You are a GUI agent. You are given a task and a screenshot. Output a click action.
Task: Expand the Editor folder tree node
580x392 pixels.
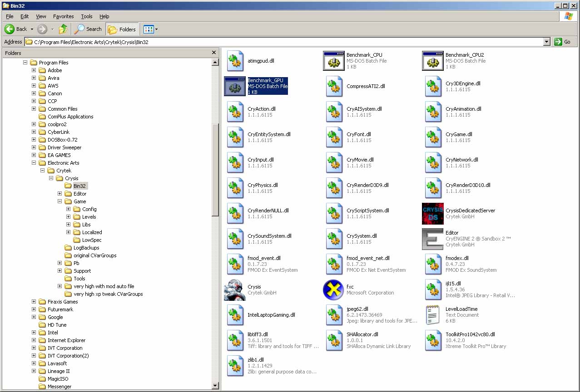[x=59, y=194]
